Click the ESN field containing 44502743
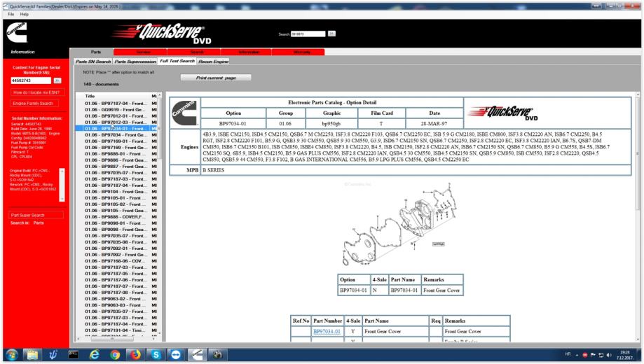This screenshot has height=364, width=644. (31, 80)
